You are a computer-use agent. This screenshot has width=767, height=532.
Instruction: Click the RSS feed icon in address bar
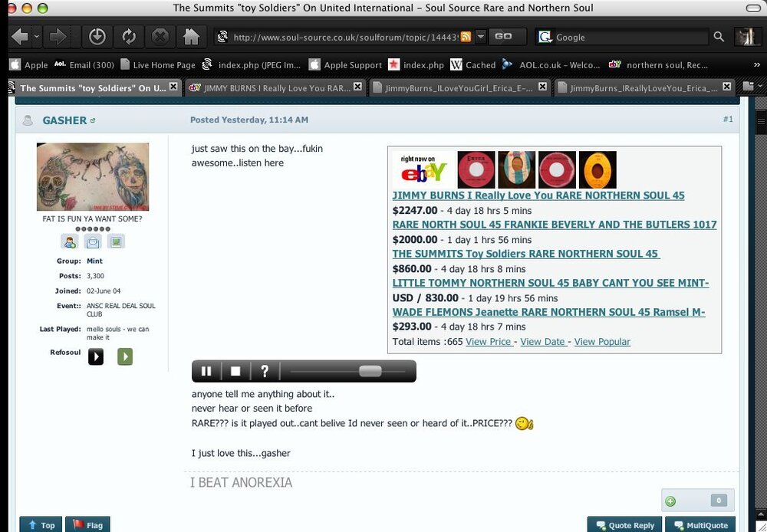466,37
